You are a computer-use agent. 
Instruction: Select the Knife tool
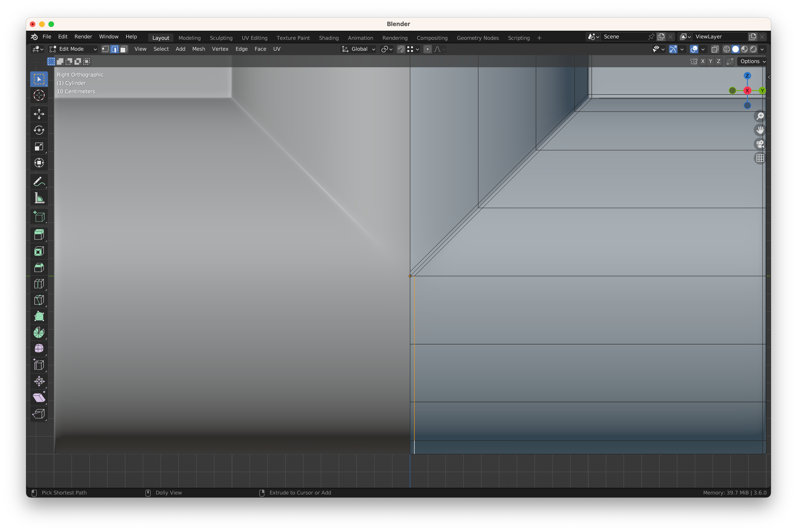39,300
